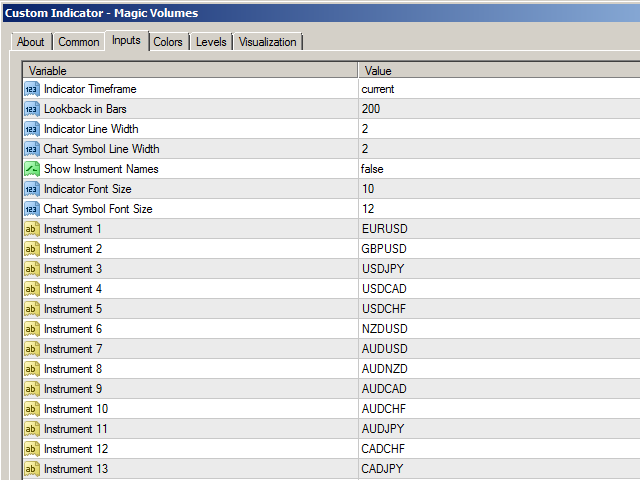This screenshot has height=480, width=640.
Task: Click the numeric icon beside Chart Symbol Line Width
Action: pos(32,149)
